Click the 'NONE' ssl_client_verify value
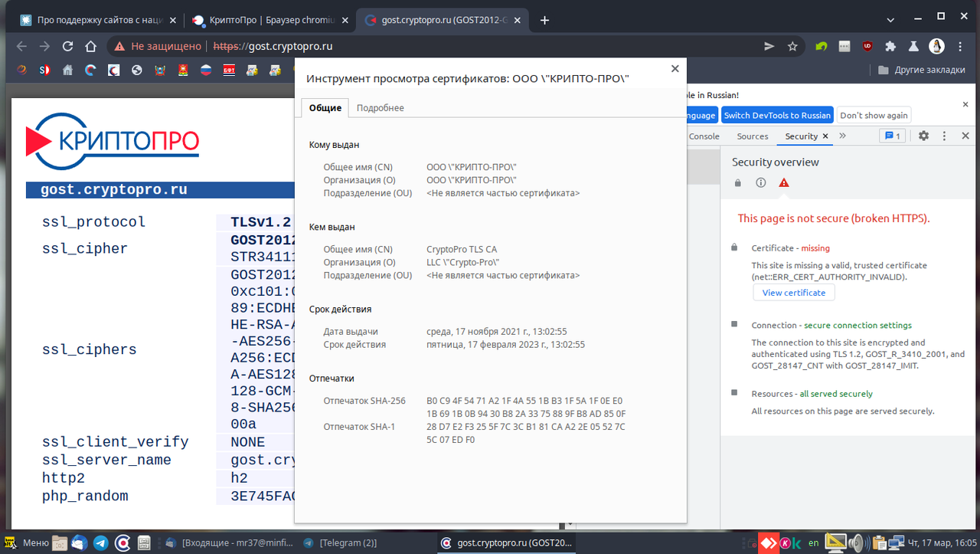Screen dimensions: 980x554 (x=248, y=442)
